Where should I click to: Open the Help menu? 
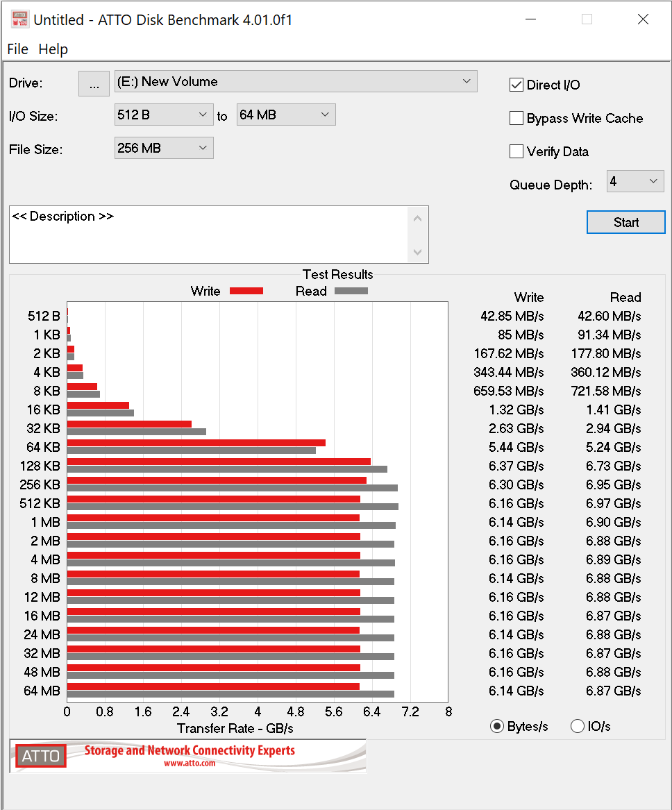(53, 49)
